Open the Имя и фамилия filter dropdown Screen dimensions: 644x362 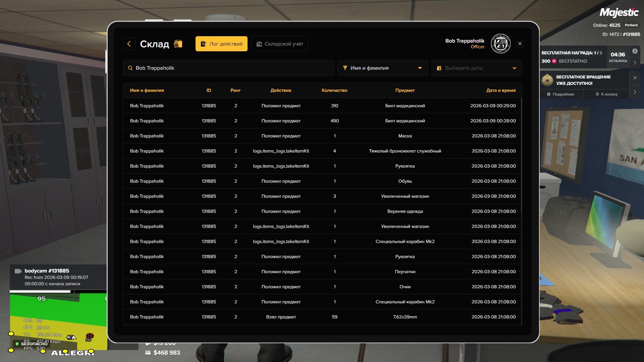(x=382, y=68)
